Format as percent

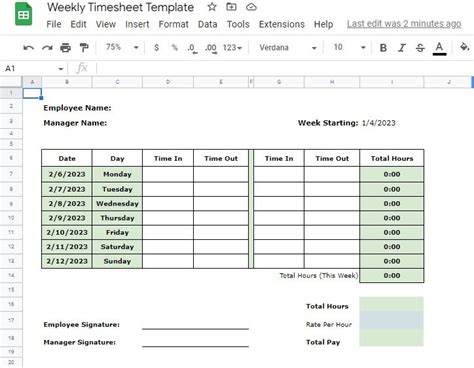(x=174, y=47)
